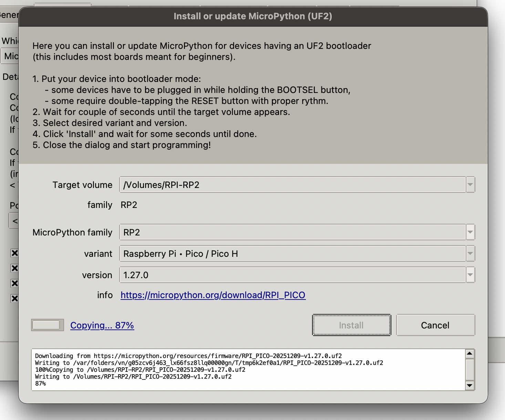Click the 'variant' label

(x=98, y=254)
